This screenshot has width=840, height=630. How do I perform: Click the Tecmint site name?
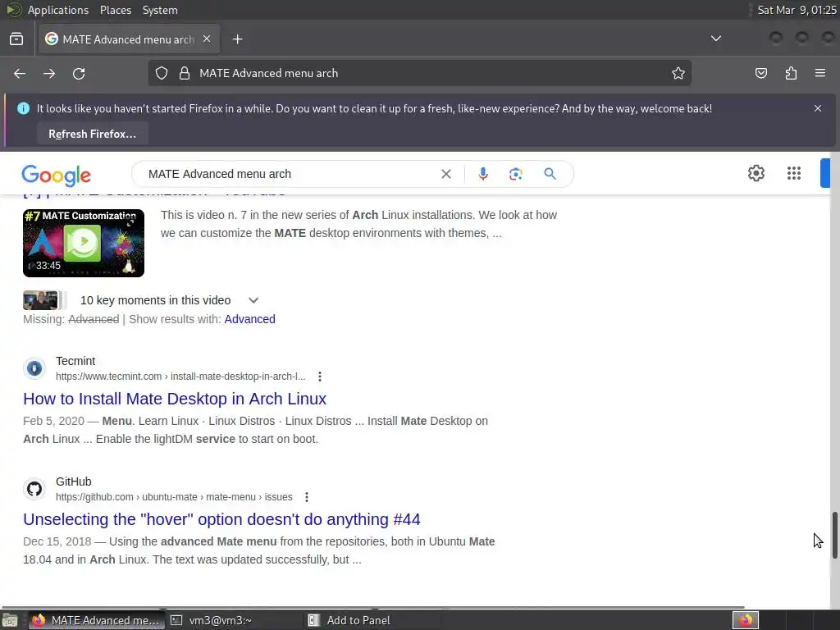[75, 361]
